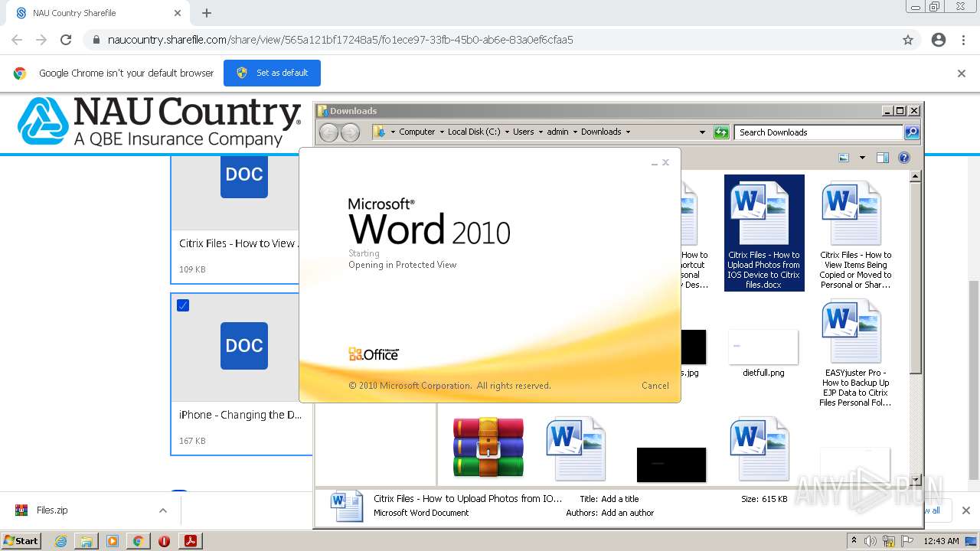
Task: Close the Chrome downloads bar
Action: coord(965,510)
